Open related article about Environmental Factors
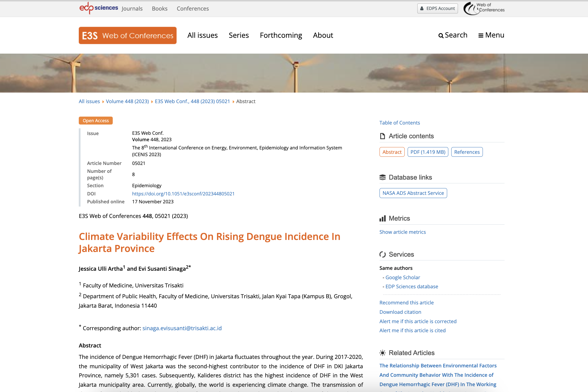The height and width of the screenshot is (392, 588). point(438,375)
